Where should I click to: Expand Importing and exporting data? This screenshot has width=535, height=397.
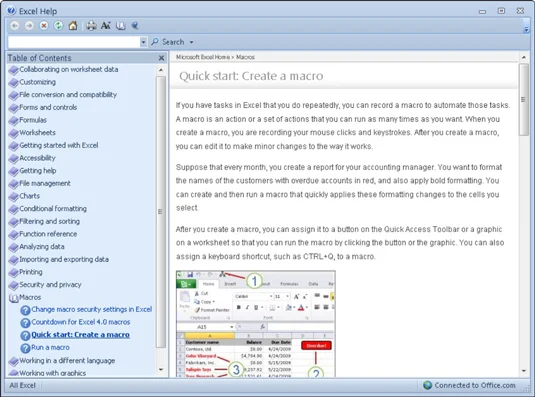[59, 260]
